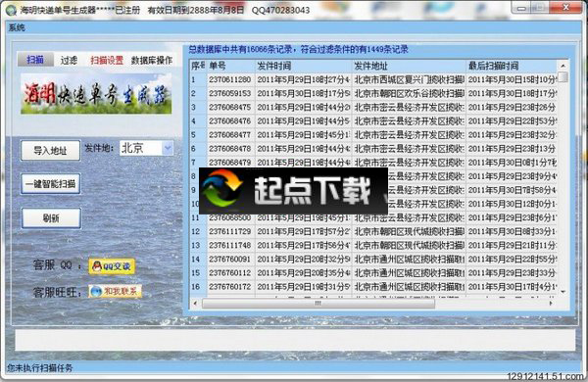Minimize the window

[x=522, y=8]
